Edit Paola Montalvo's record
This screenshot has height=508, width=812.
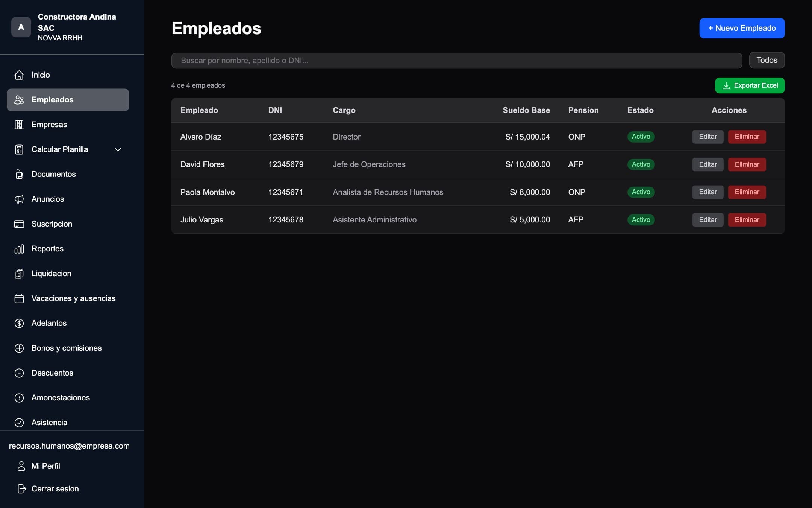coord(708,192)
